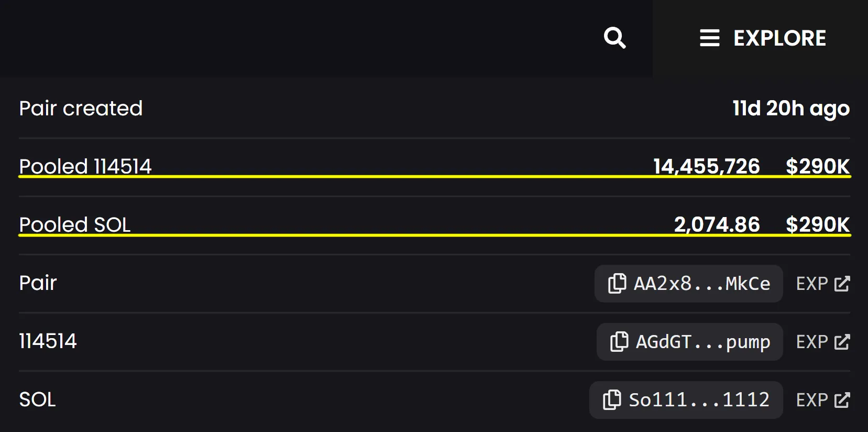Open the EXPLORE menu label
The width and height of the screenshot is (868, 432).
click(779, 38)
